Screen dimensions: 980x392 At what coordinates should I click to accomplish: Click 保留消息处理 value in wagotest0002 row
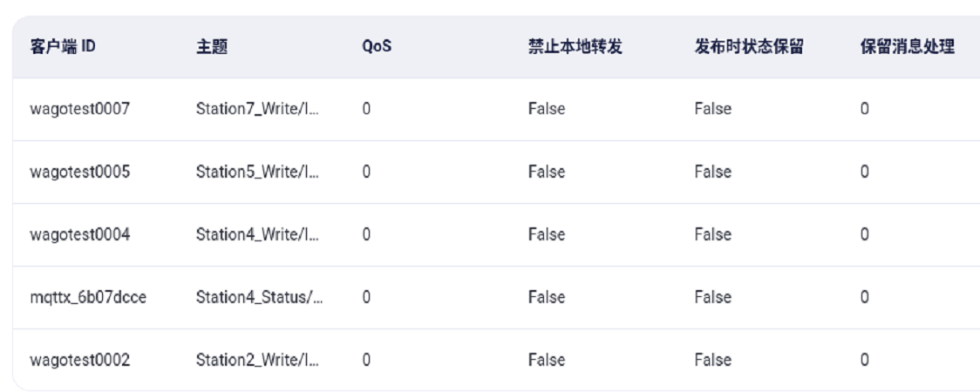[x=864, y=361]
